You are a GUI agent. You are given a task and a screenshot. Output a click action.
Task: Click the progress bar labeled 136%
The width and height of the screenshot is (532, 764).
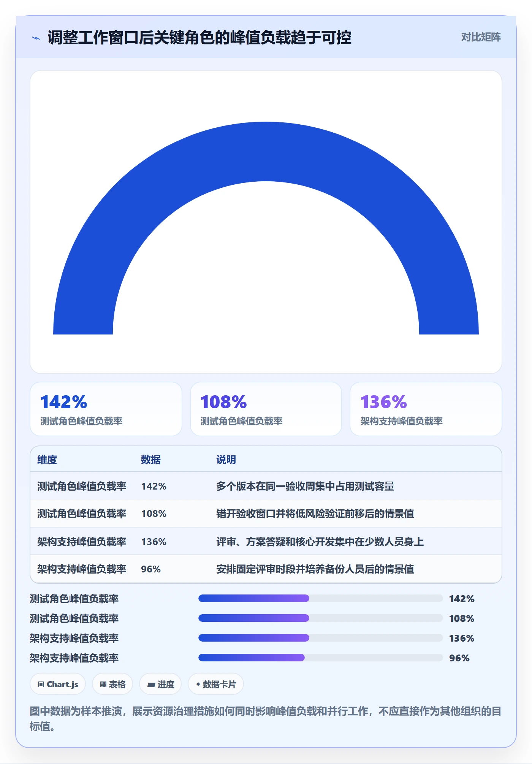320,638
